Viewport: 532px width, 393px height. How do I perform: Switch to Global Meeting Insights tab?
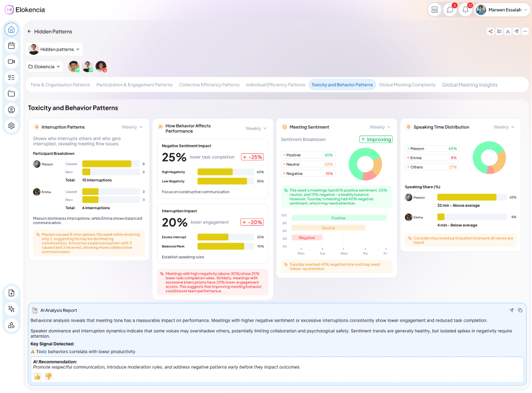[469, 85]
